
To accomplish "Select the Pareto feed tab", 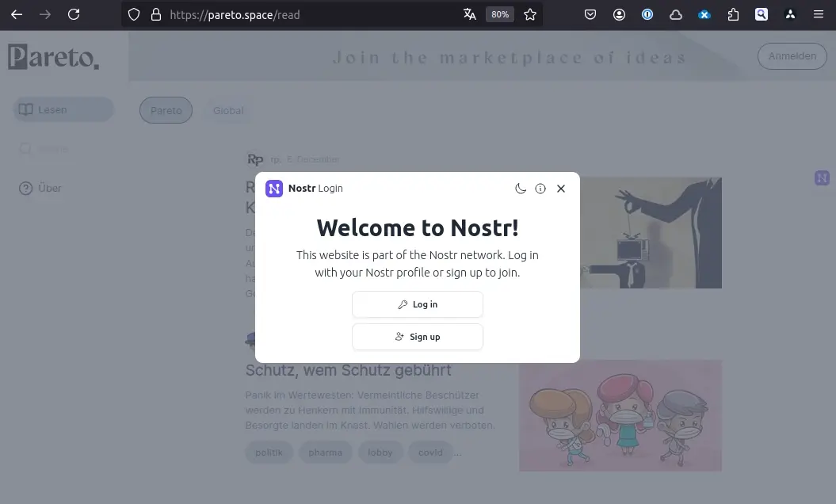I will [x=166, y=110].
